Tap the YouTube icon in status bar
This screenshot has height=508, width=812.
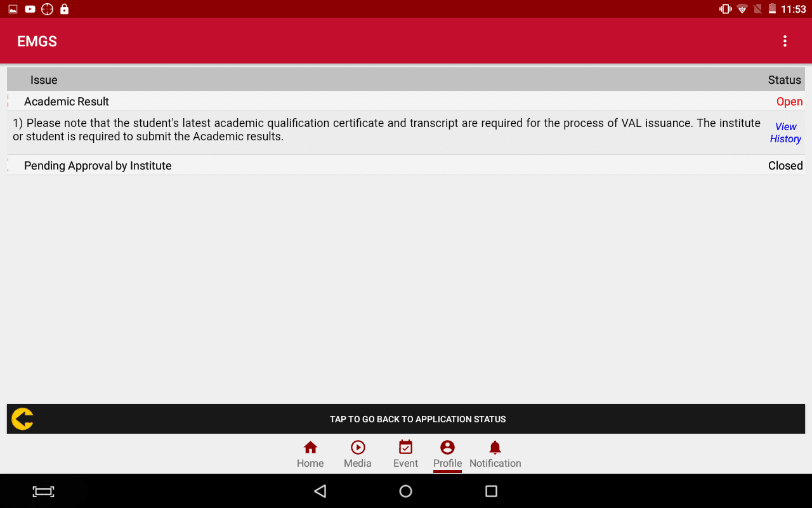[30, 9]
